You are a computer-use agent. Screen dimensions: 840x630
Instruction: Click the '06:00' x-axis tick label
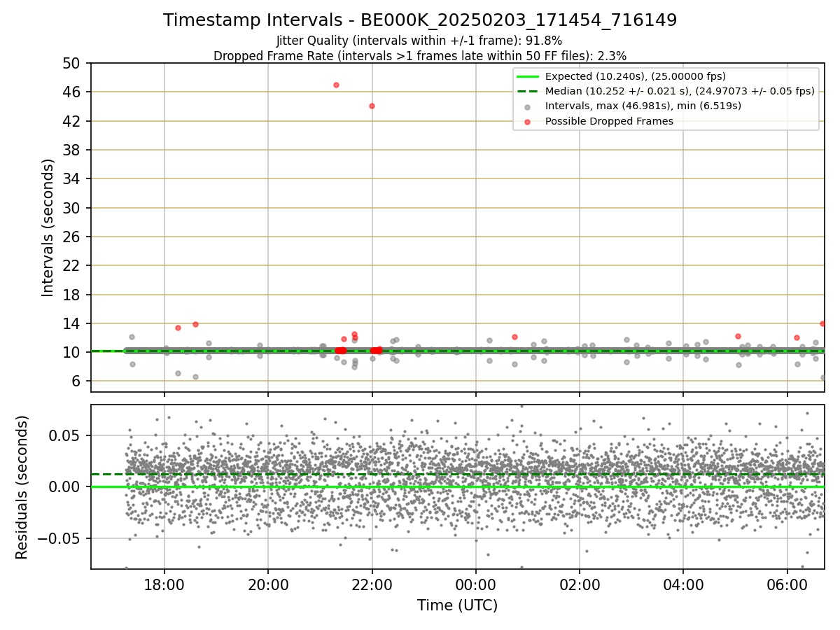tap(787, 584)
